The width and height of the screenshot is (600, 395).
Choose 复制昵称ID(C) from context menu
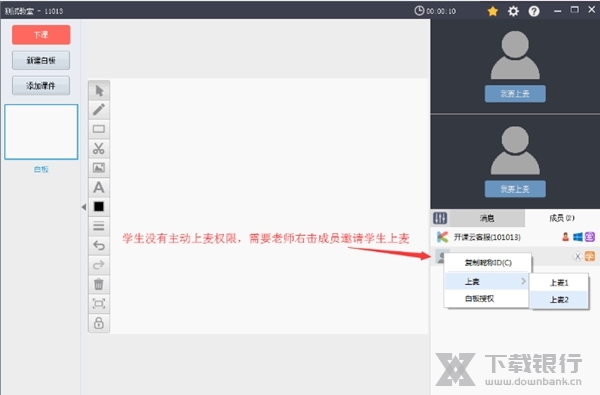[x=488, y=263]
